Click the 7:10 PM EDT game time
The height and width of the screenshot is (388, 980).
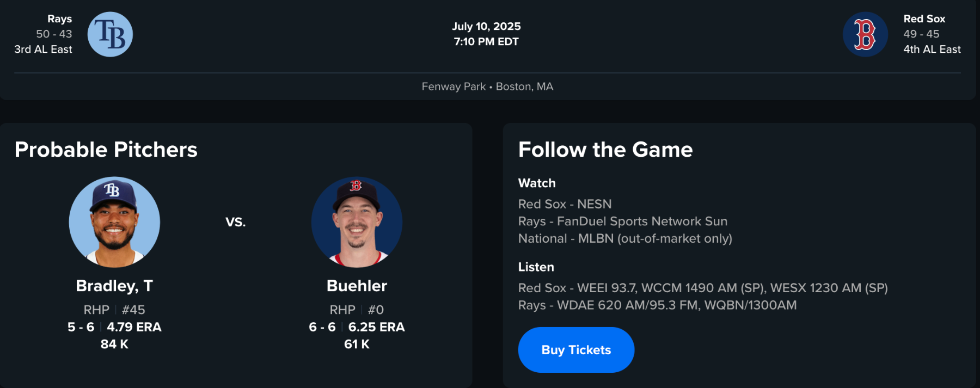486,41
